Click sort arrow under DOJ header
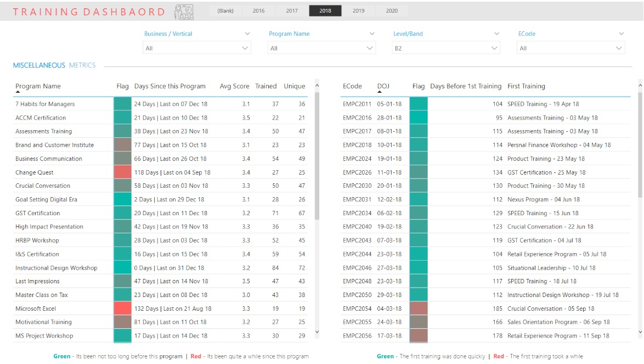The width and height of the screenshot is (644, 364). 380,93
